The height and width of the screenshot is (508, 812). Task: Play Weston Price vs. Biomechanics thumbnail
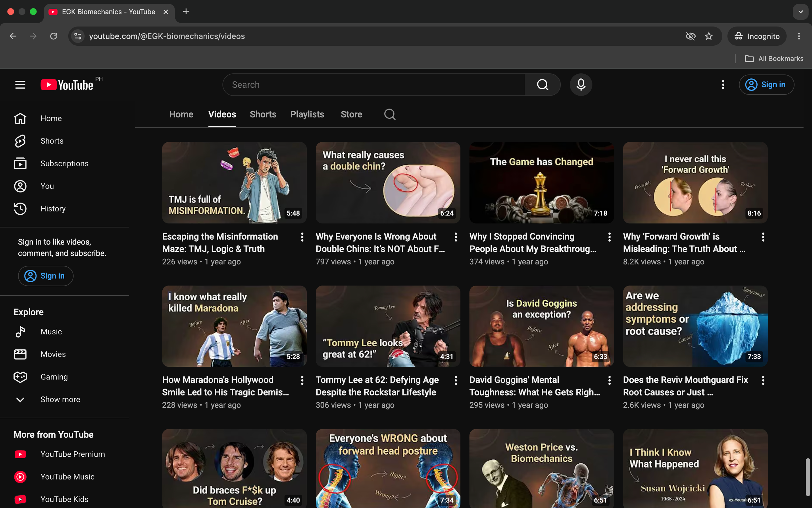click(541, 468)
